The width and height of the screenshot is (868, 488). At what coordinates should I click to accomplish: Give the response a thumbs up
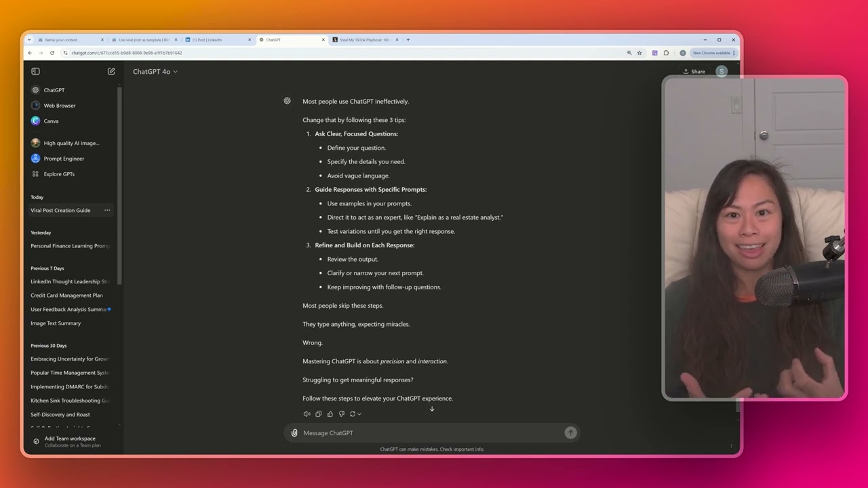330,414
